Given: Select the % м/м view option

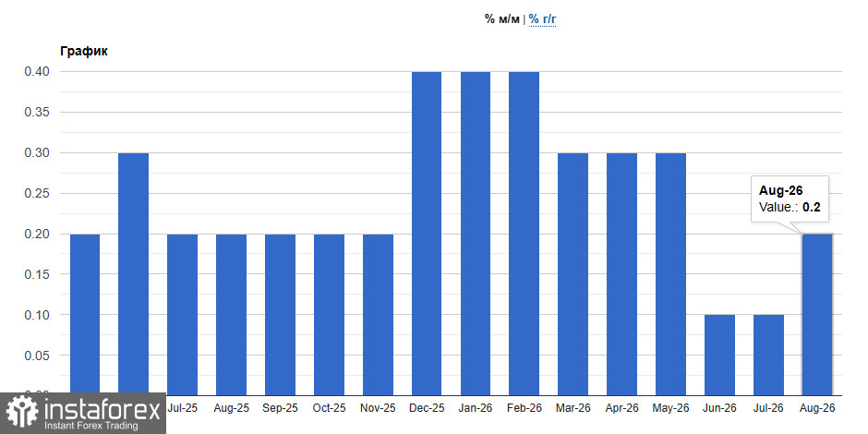Looking at the screenshot, I should click(x=502, y=19).
